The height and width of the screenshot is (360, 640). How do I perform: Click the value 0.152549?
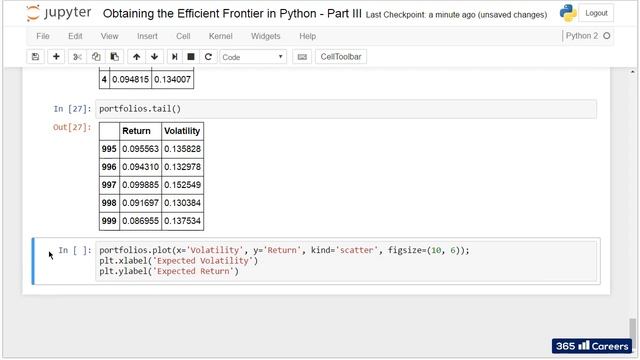182,185
